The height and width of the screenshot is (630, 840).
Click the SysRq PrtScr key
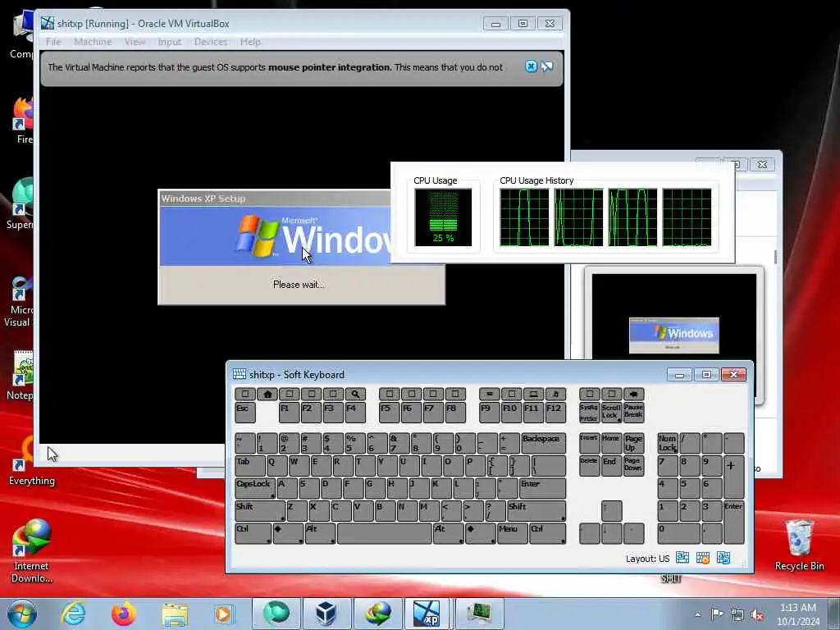[x=589, y=412]
